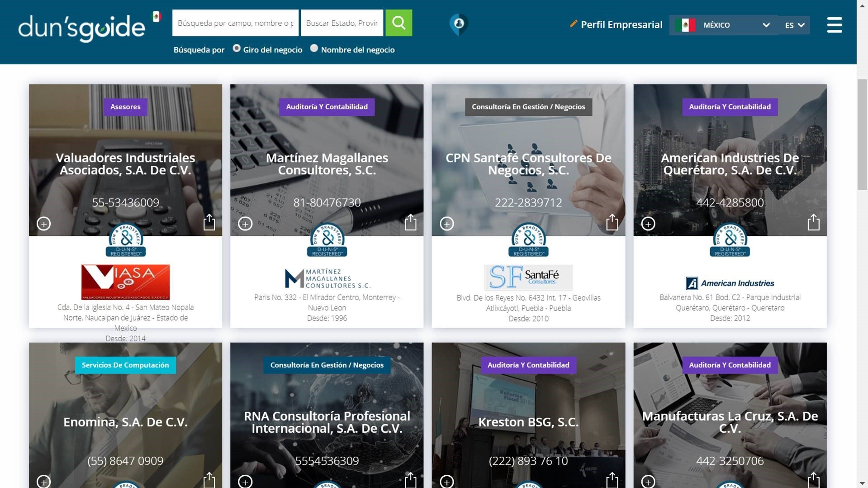Open Valuadores Industriales Asociados company title
This screenshot has width=868, height=488.
pos(126,164)
